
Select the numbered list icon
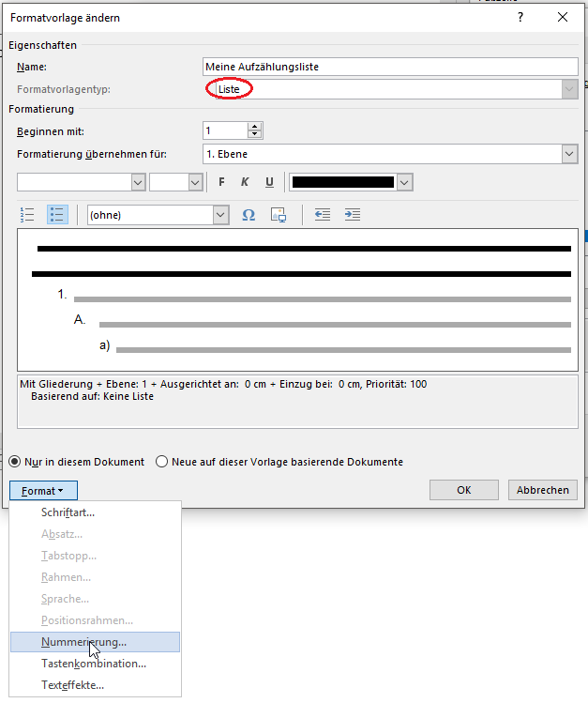coord(27,215)
